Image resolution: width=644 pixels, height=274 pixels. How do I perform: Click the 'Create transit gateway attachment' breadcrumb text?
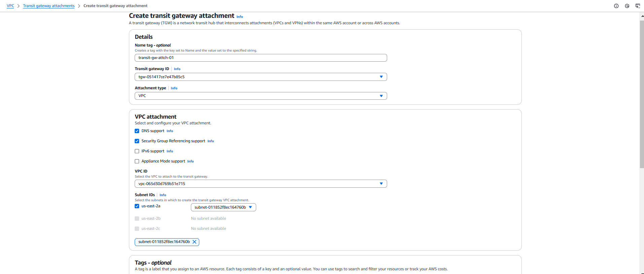115,6
